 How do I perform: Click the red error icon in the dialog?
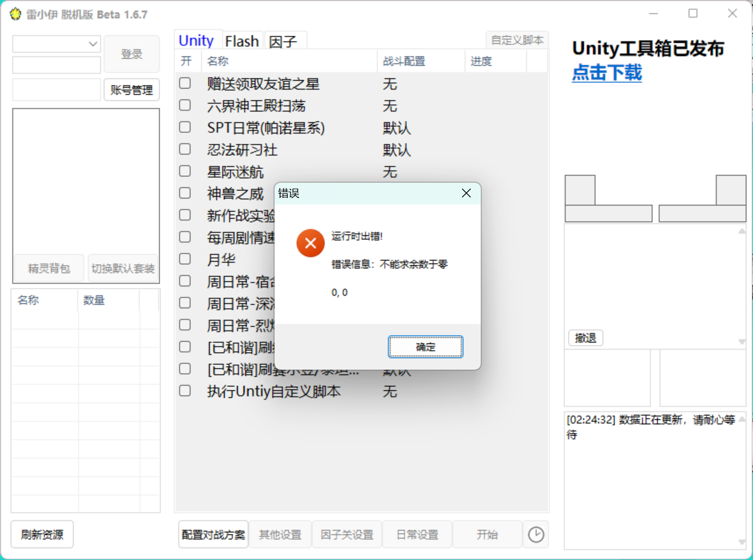tap(310, 243)
